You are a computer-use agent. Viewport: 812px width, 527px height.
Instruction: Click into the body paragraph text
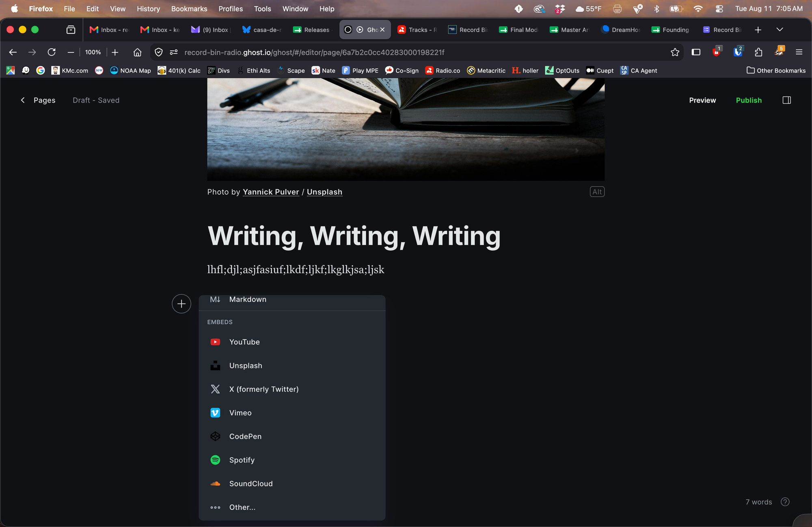[296, 270]
